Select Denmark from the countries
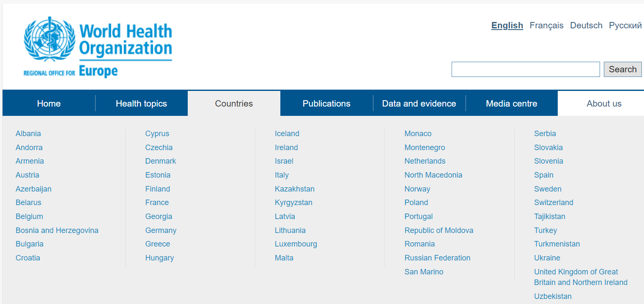The image size is (644, 304). 161,161
